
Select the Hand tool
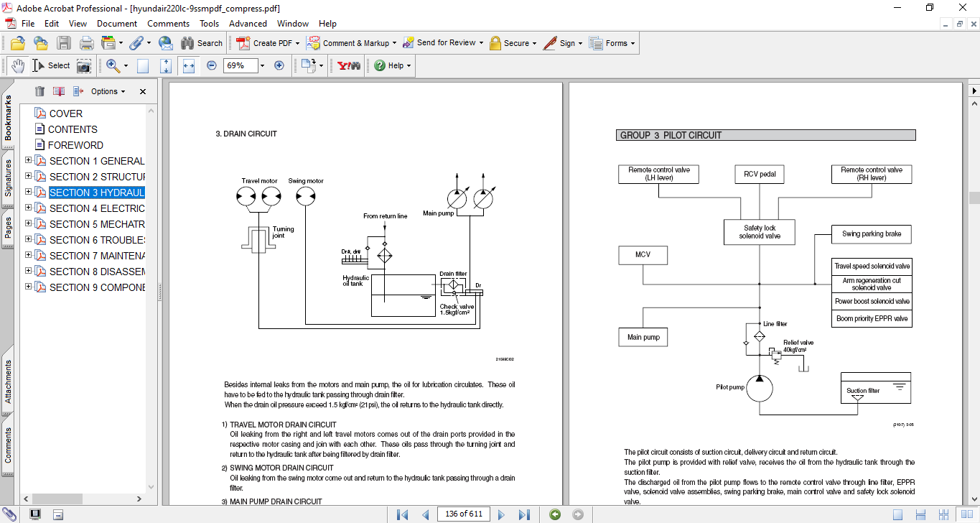[x=17, y=65]
